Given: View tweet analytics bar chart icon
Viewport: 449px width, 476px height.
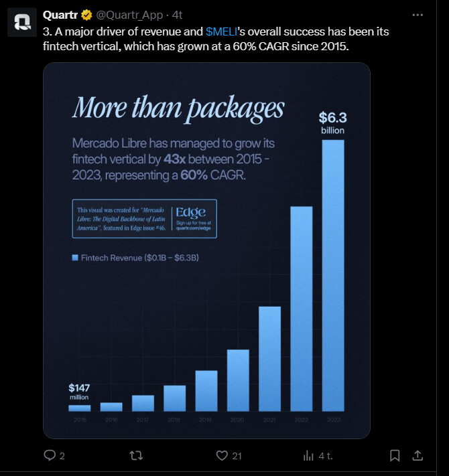Looking at the screenshot, I should point(309,455).
